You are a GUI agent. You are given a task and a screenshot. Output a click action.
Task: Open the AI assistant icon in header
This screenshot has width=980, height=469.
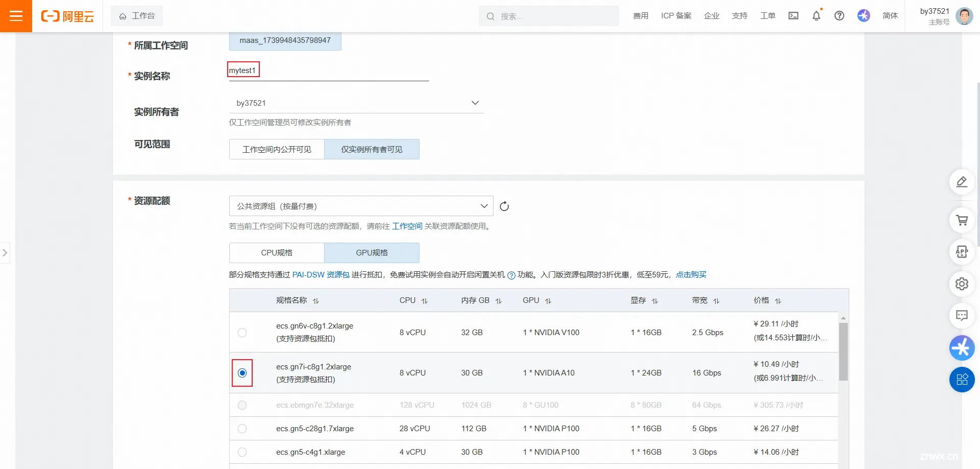click(864, 16)
